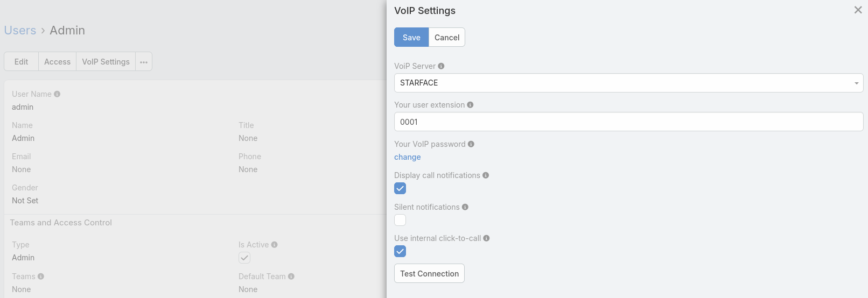
Task: Click info icon for Display call notifications
Action: [486, 175]
